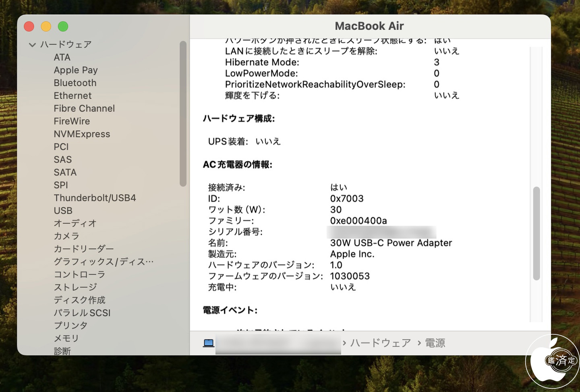Click the ワット数 (W): label
The height and width of the screenshot is (392, 580).
point(237,210)
